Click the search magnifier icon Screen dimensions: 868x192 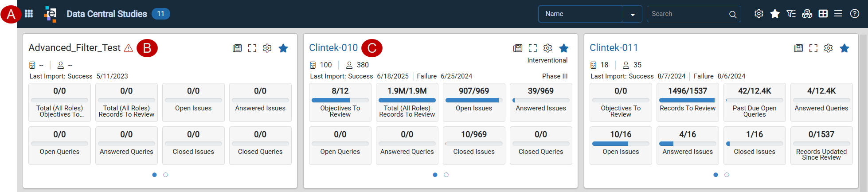[733, 14]
